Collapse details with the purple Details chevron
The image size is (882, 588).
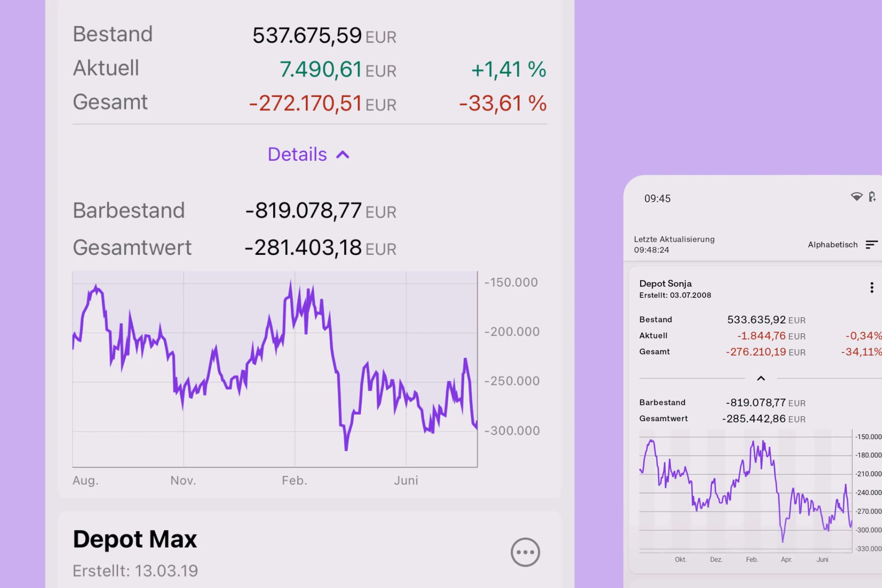pos(343,155)
